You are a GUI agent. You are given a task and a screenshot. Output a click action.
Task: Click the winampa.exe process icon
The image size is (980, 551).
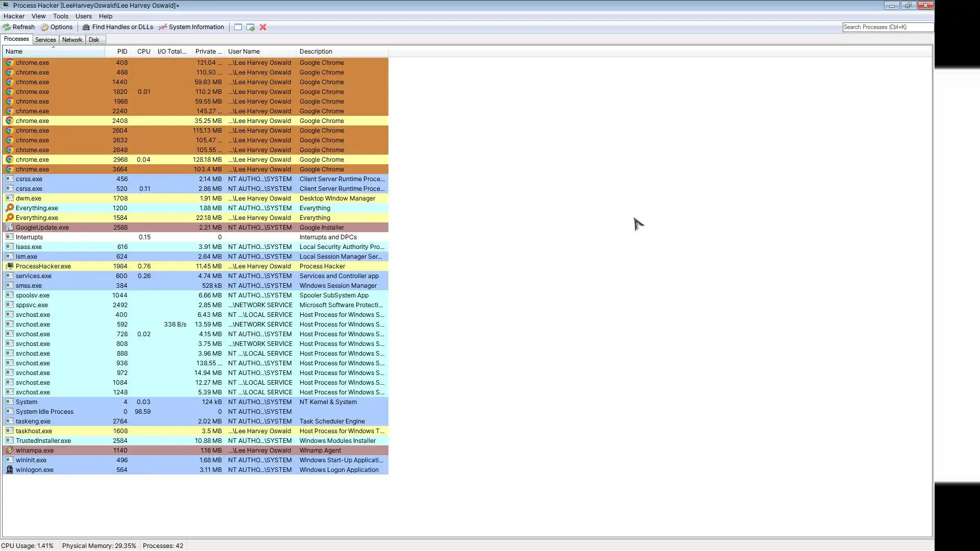click(9, 450)
